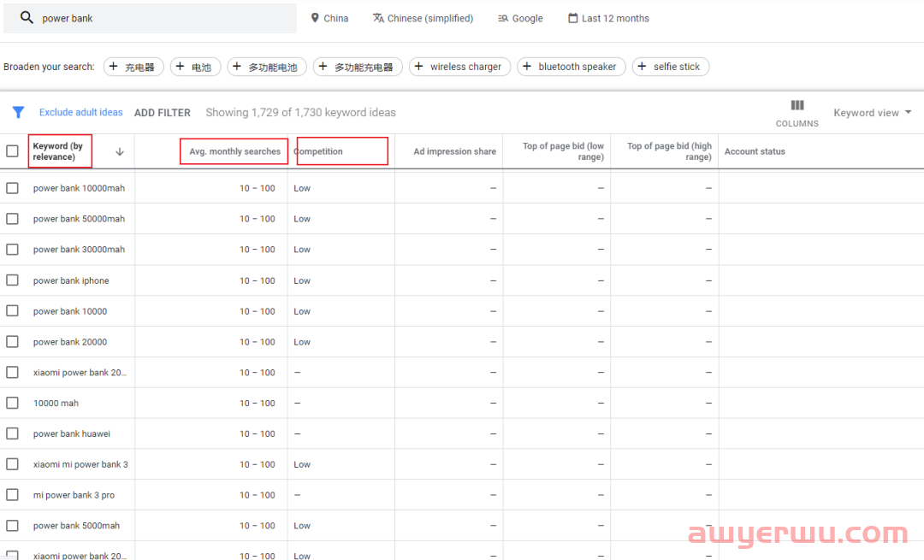Screen dimensions: 924x560
Task: Open the Keyword view dropdown
Action: (x=872, y=113)
